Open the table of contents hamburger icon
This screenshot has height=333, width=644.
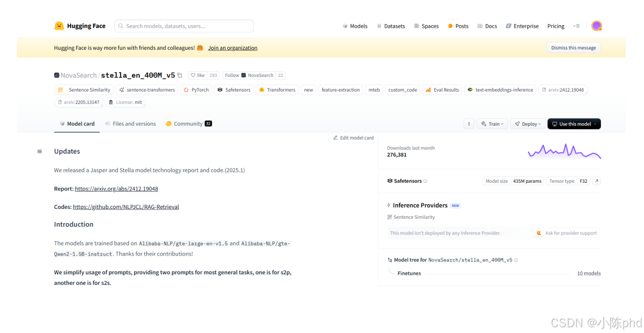[x=39, y=151]
